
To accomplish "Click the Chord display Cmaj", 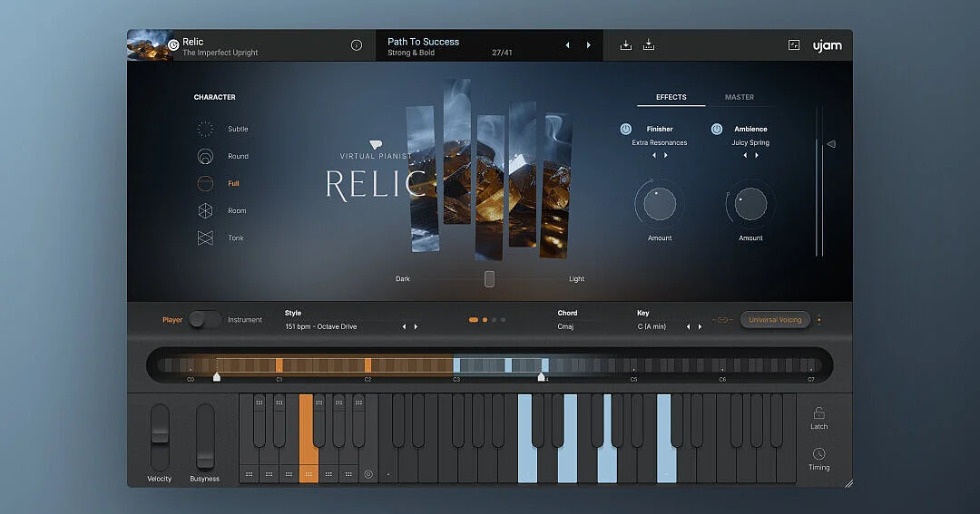I will (565, 326).
